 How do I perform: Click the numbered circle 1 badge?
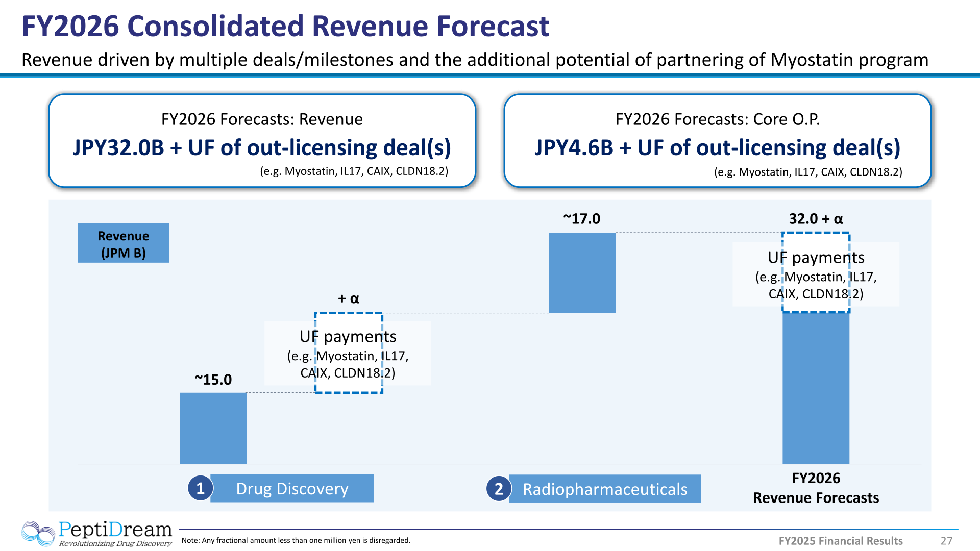pyautogui.click(x=200, y=488)
